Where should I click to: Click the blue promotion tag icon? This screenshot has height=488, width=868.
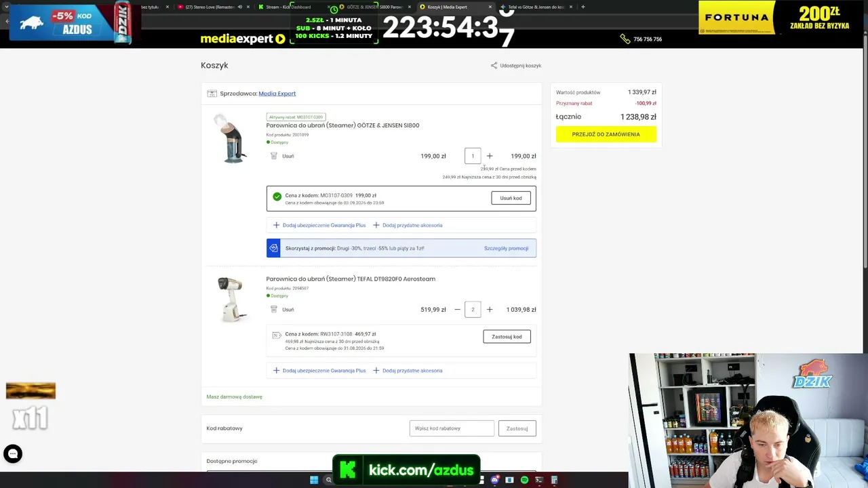(273, 248)
